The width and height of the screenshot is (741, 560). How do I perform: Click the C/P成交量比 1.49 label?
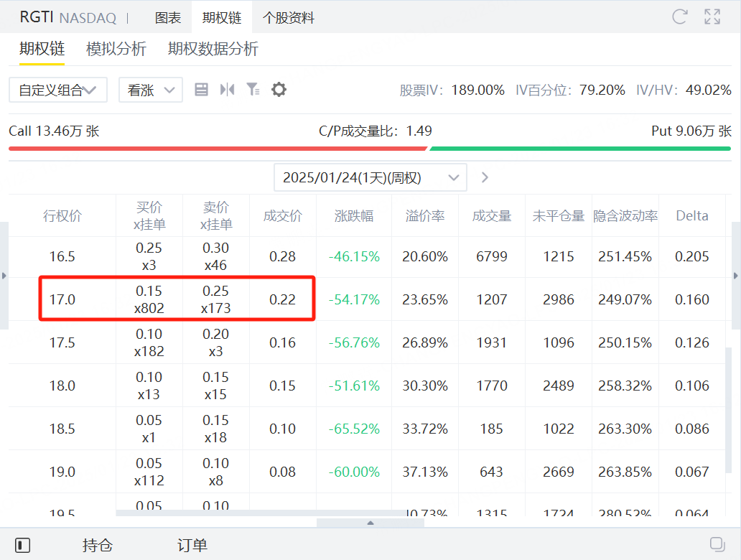pos(376,131)
